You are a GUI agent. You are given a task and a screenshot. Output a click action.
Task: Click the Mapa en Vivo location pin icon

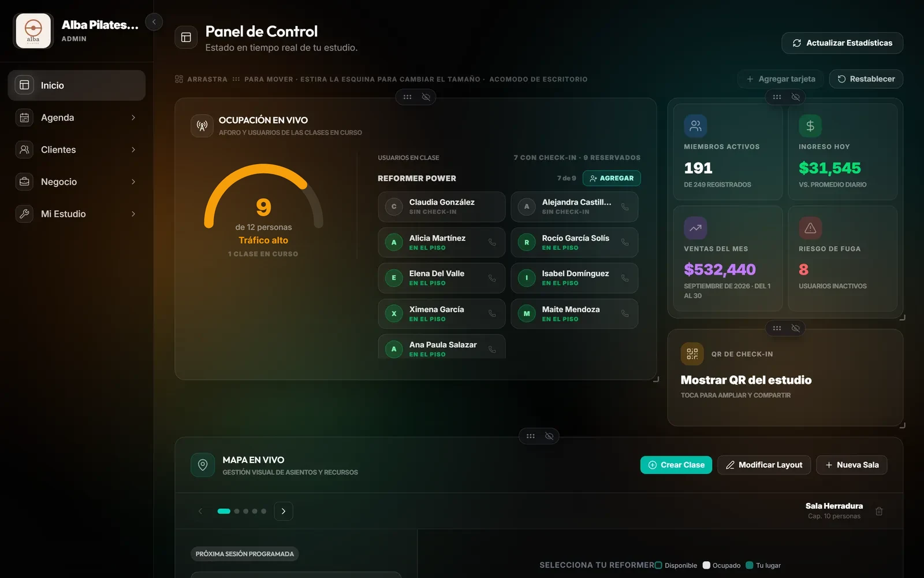click(203, 465)
